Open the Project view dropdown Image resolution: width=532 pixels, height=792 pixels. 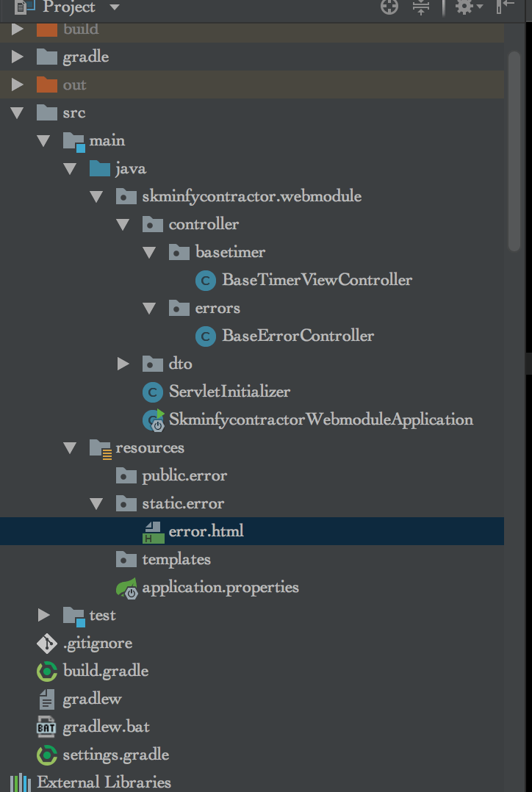tap(113, 7)
